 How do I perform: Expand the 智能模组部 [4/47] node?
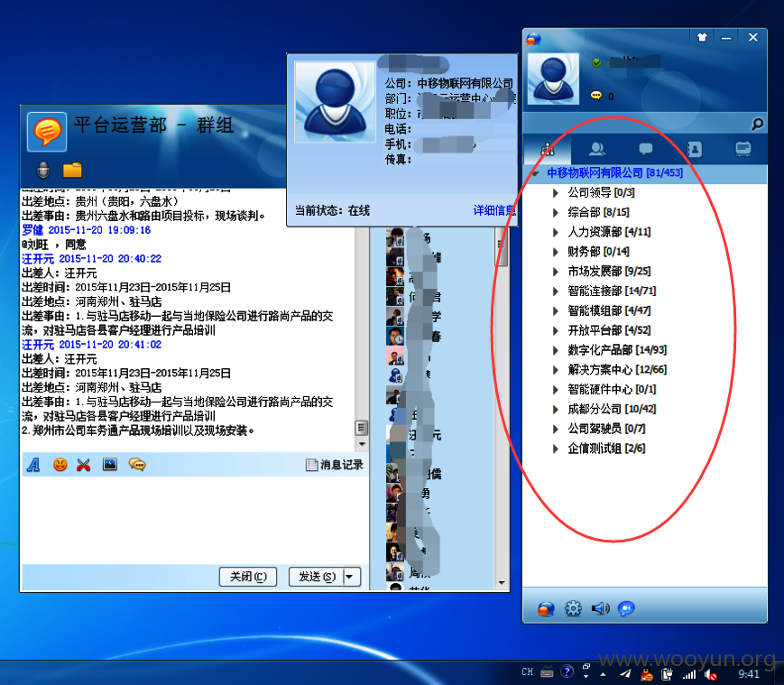coord(555,311)
